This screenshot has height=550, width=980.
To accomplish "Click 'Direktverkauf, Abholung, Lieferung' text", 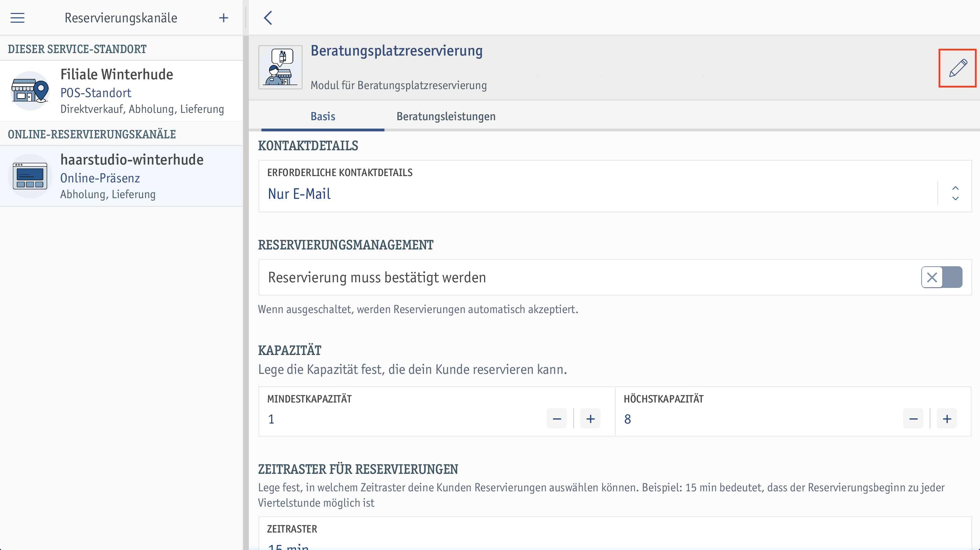I will [x=142, y=109].
